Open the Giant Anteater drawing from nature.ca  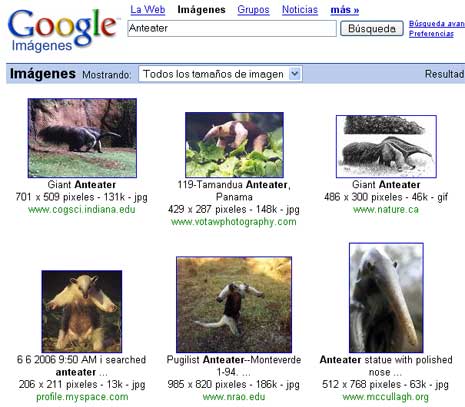(x=386, y=146)
